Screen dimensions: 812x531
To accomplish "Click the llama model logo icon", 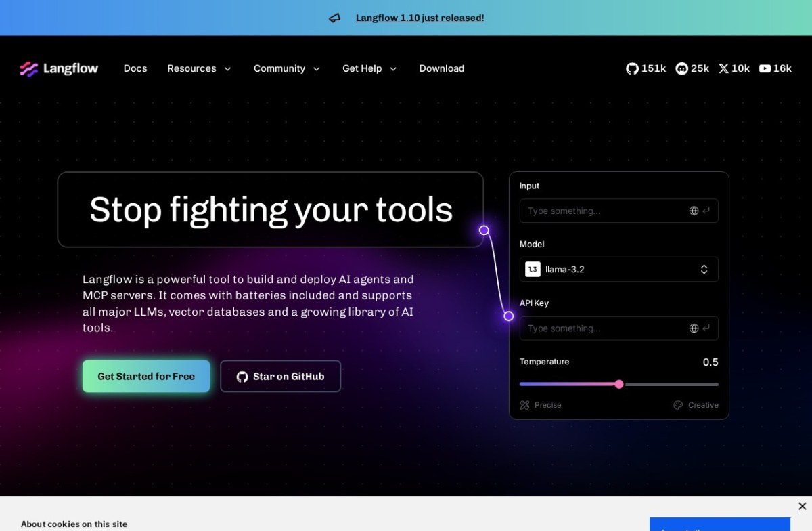I will [533, 270].
